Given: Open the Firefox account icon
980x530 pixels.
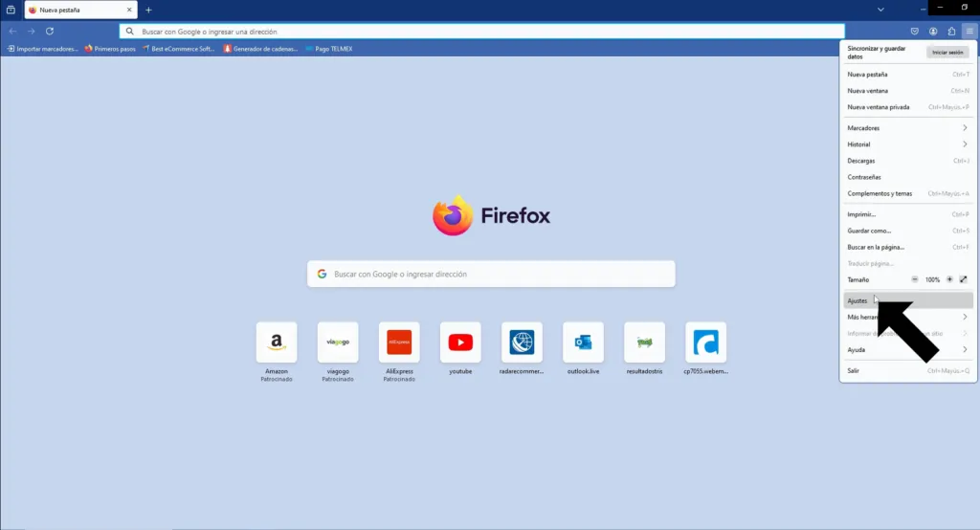Looking at the screenshot, I should click(933, 32).
